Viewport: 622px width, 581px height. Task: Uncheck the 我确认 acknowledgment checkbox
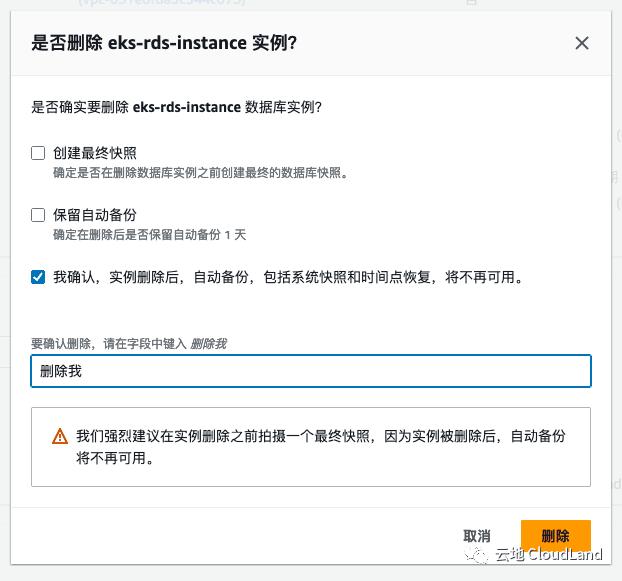tap(38, 277)
